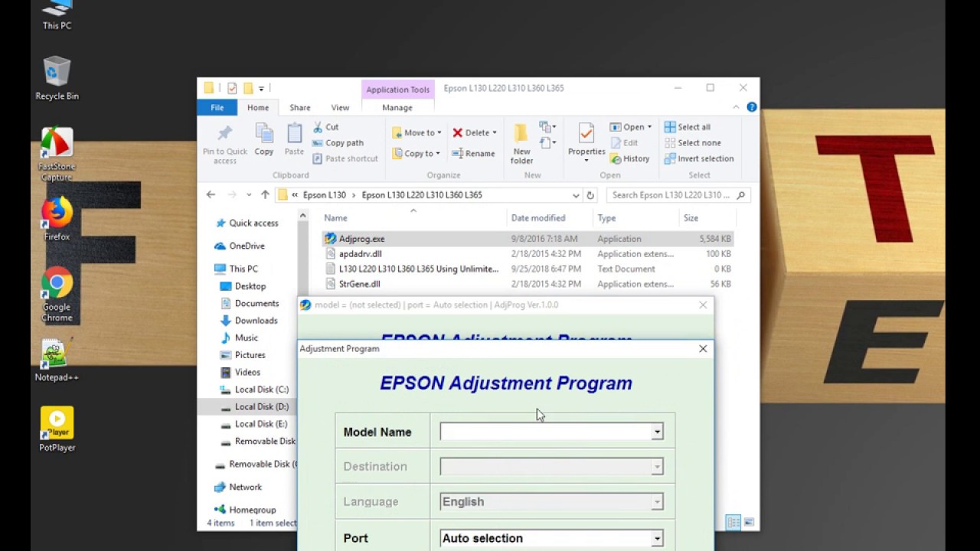The width and height of the screenshot is (980, 551).
Task: Open the Explorer Help question mark
Action: (752, 108)
